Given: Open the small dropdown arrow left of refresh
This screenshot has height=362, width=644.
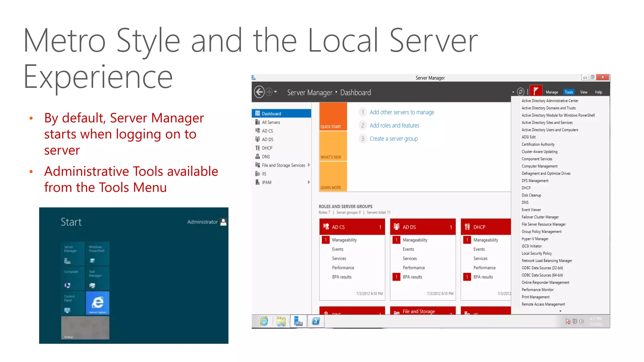Looking at the screenshot, I should (x=513, y=92).
